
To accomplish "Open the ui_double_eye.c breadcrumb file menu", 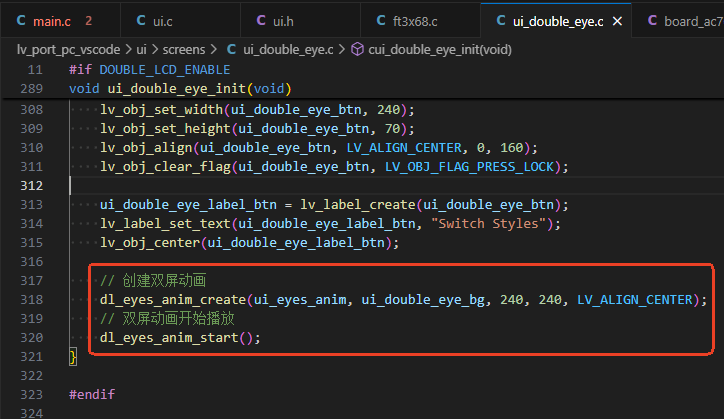I will pyautogui.click(x=288, y=49).
